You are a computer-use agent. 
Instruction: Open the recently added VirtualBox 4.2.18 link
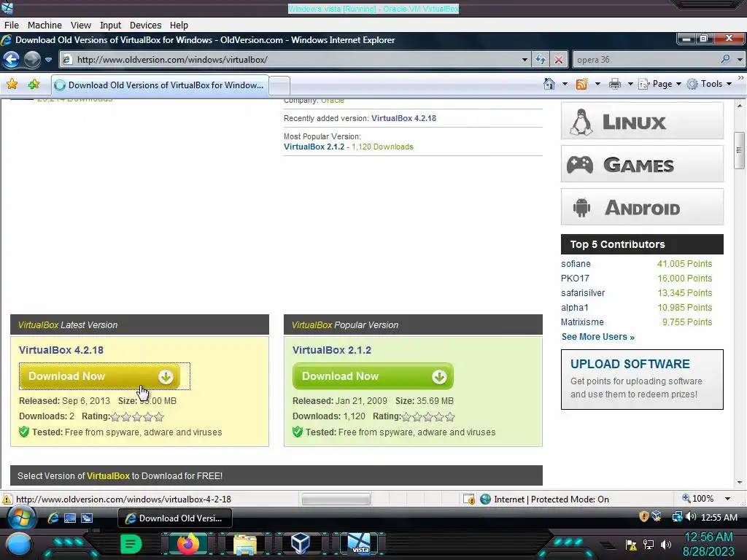point(403,118)
